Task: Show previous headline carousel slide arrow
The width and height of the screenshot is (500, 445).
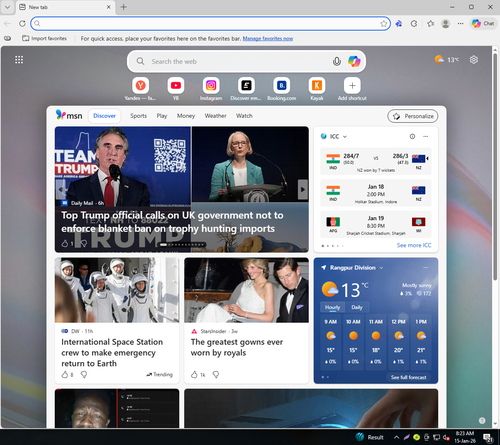Action: [x=61, y=189]
